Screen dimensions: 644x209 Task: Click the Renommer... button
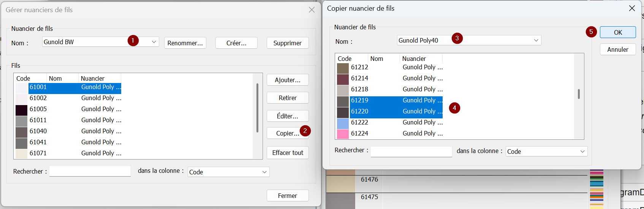[185, 43]
